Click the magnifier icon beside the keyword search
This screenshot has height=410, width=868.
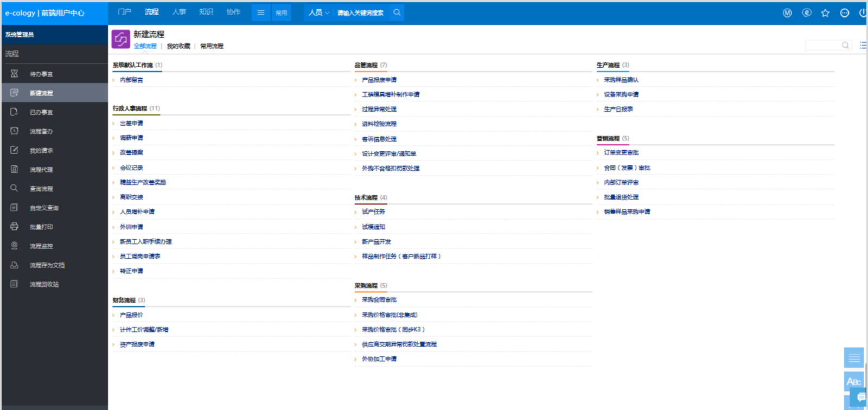click(397, 12)
